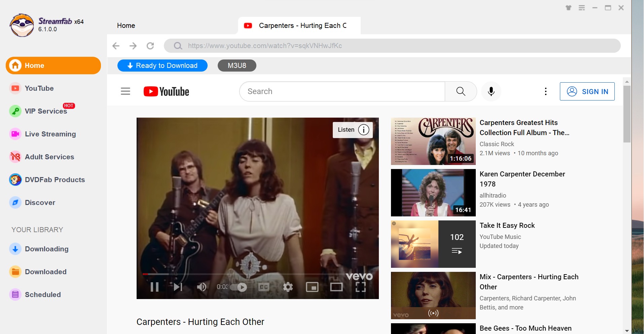Open the Downloading library list
Image resolution: width=644 pixels, height=334 pixels.
click(x=39, y=249)
